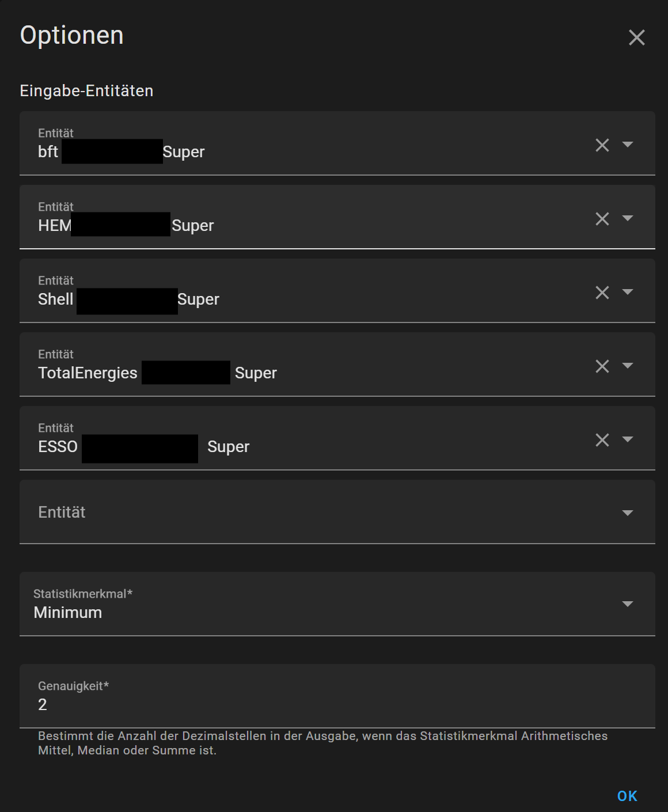
Task: Remove the Shell Super entity
Action: [602, 293]
